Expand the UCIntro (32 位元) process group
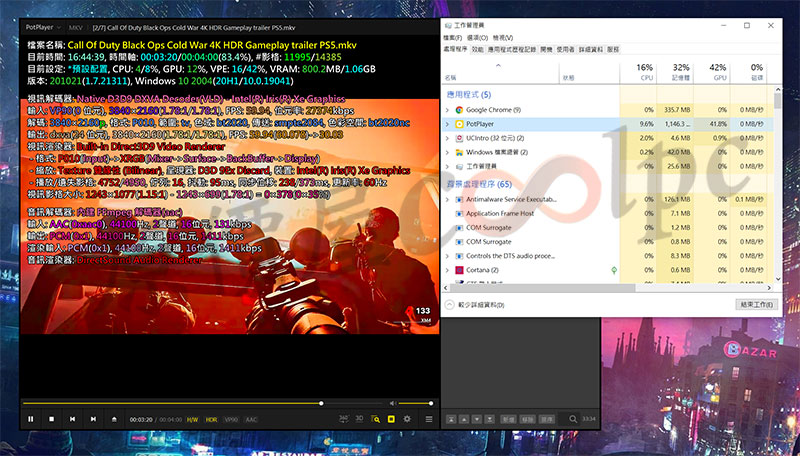Viewport: 800px width, 456px height. 447,138
